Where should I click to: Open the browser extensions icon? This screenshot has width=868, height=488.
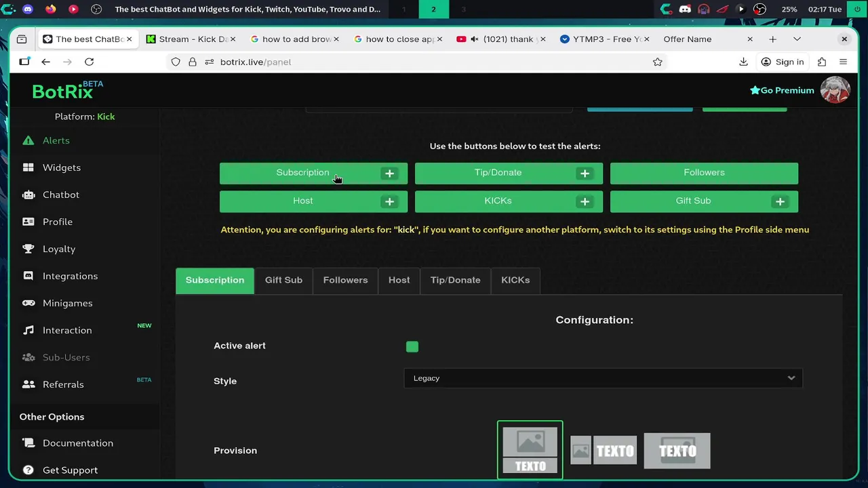(x=822, y=62)
